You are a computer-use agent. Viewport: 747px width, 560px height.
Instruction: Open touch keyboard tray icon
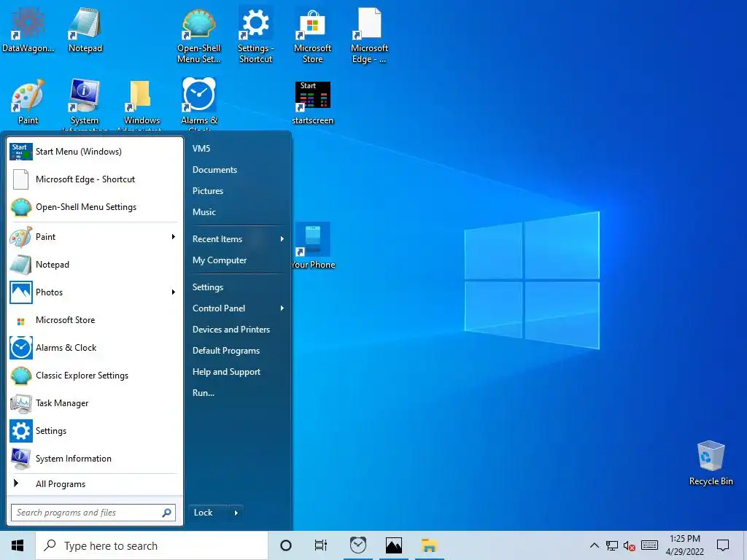click(x=649, y=545)
